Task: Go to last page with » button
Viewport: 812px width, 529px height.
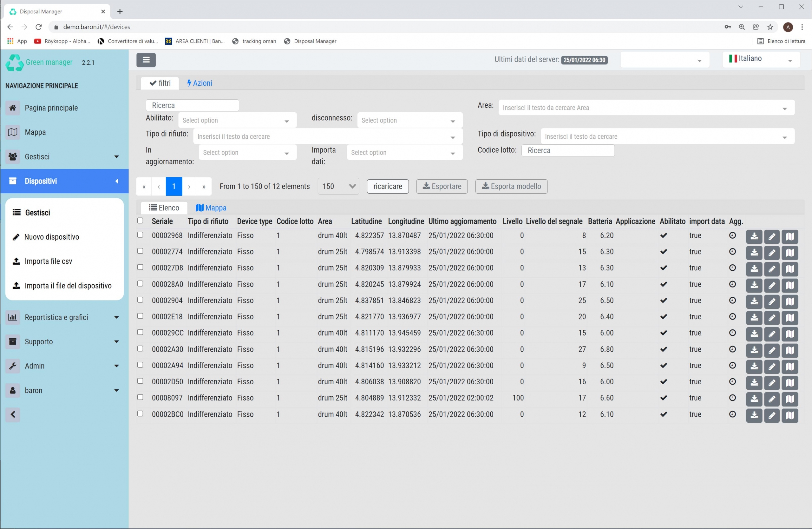Action: (x=204, y=186)
